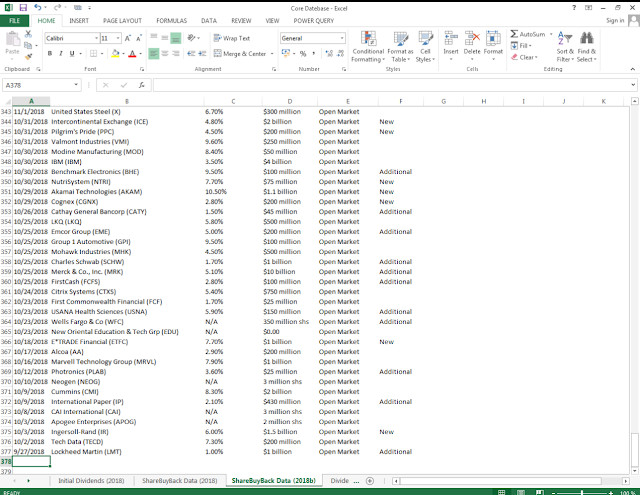
Task: Open Conditional Formatting menu
Action: 368,47
